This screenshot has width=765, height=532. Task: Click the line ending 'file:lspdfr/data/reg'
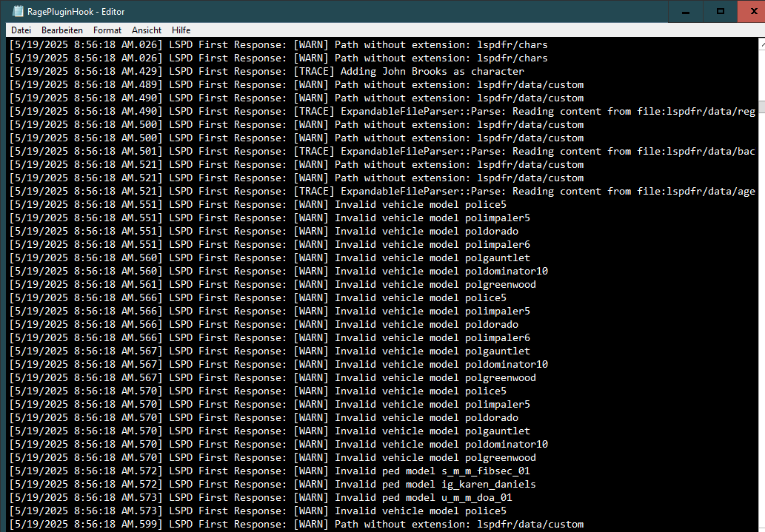(x=382, y=111)
